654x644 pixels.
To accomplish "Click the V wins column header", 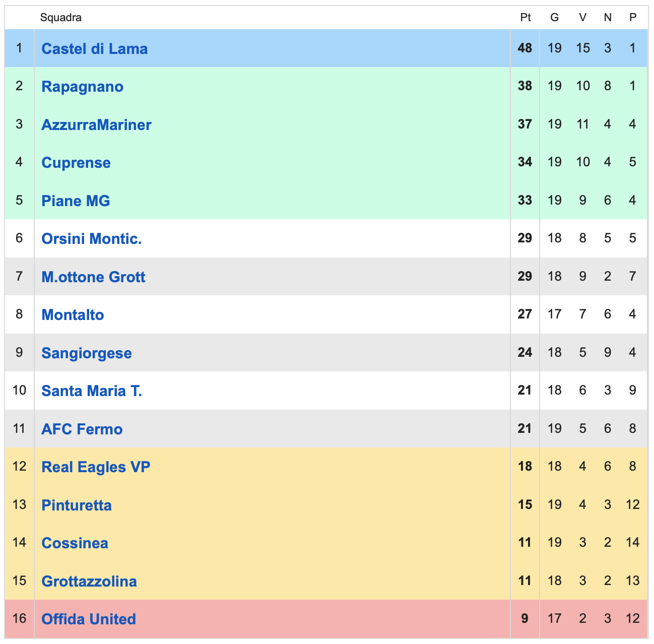I will coord(582,18).
